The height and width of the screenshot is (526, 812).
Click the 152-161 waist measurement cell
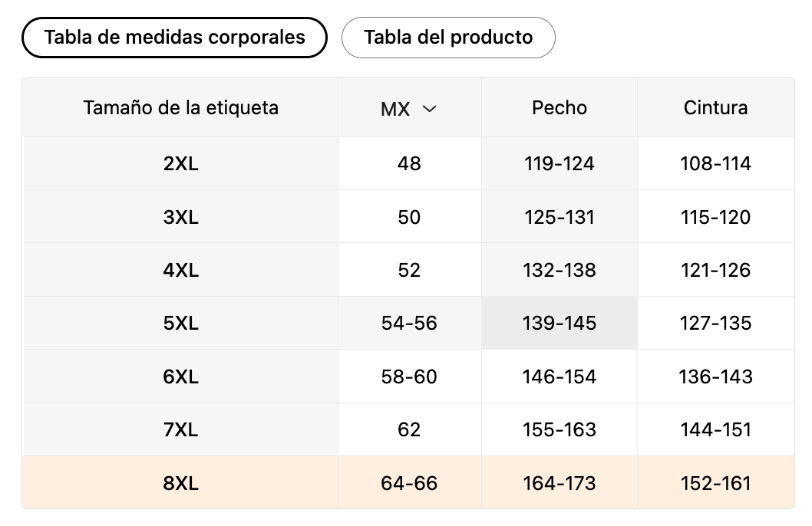click(x=715, y=484)
